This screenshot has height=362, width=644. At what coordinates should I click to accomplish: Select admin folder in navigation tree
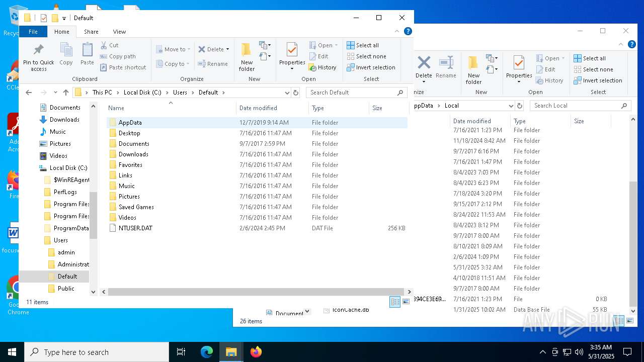point(61,252)
